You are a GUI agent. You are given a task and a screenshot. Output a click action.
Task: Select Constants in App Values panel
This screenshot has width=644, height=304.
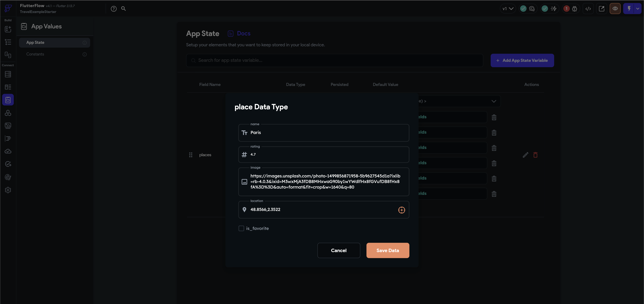(x=35, y=54)
